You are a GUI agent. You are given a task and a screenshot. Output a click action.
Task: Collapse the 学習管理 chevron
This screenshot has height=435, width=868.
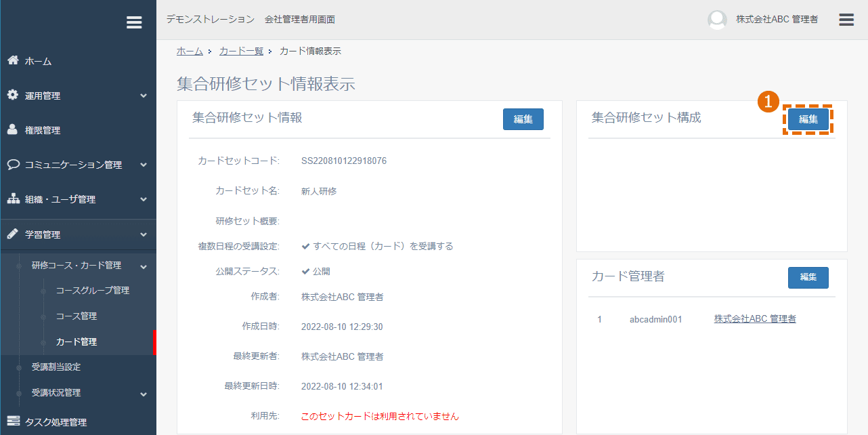[x=144, y=234]
